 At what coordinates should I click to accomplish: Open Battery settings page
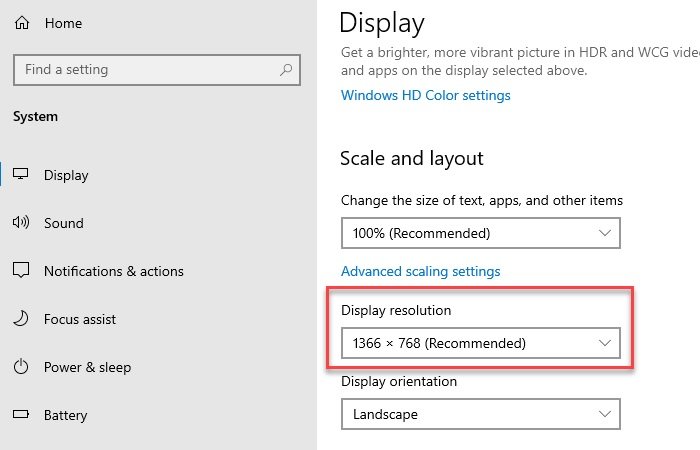pyautogui.click(x=66, y=415)
